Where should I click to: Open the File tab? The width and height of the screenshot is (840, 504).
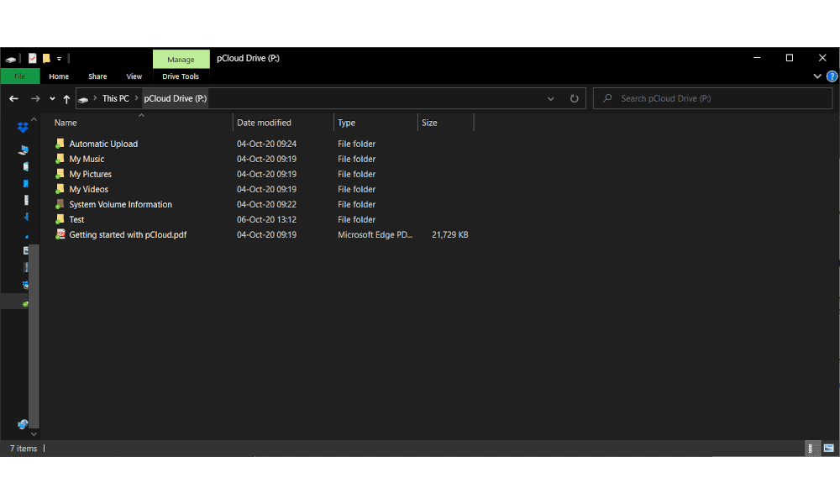click(20, 76)
